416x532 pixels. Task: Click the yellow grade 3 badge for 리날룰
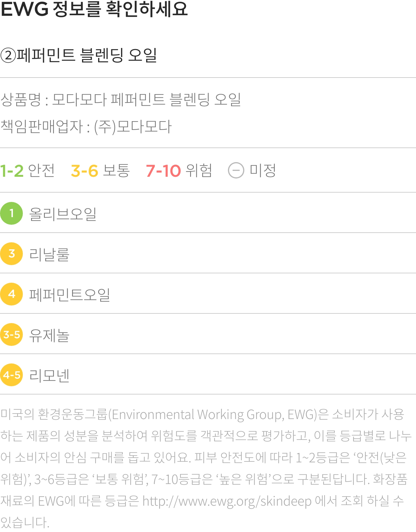pyautogui.click(x=11, y=254)
